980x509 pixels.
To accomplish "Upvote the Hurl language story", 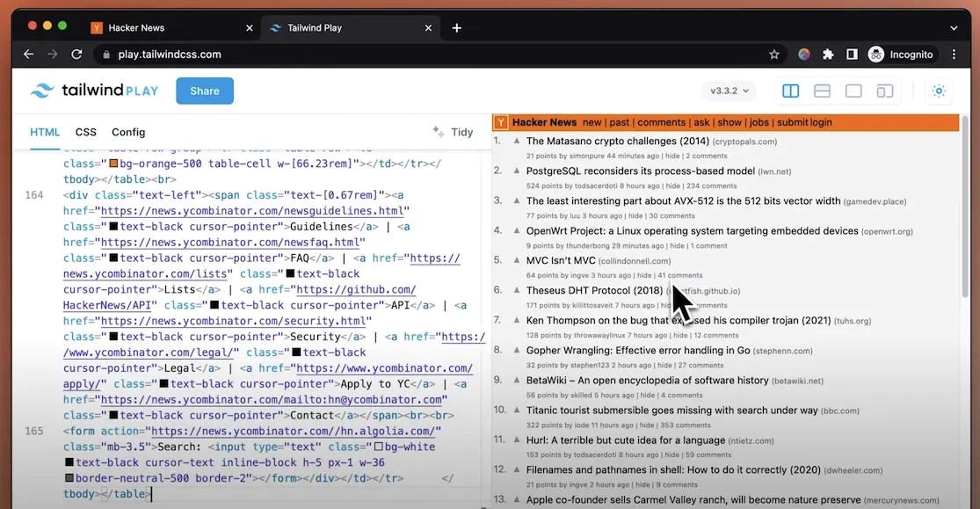I will [x=517, y=440].
